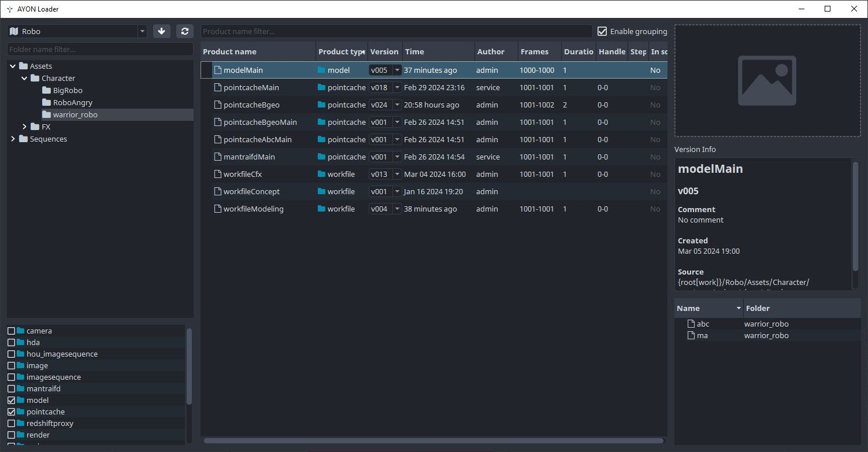Sort by the Author column header
This screenshot has height=452, width=868.
click(490, 51)
